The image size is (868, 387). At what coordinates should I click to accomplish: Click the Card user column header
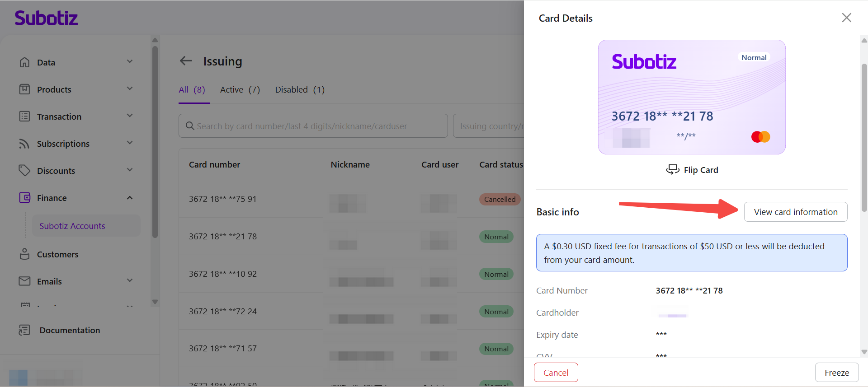pyautogui.click(x=440, y=165)
